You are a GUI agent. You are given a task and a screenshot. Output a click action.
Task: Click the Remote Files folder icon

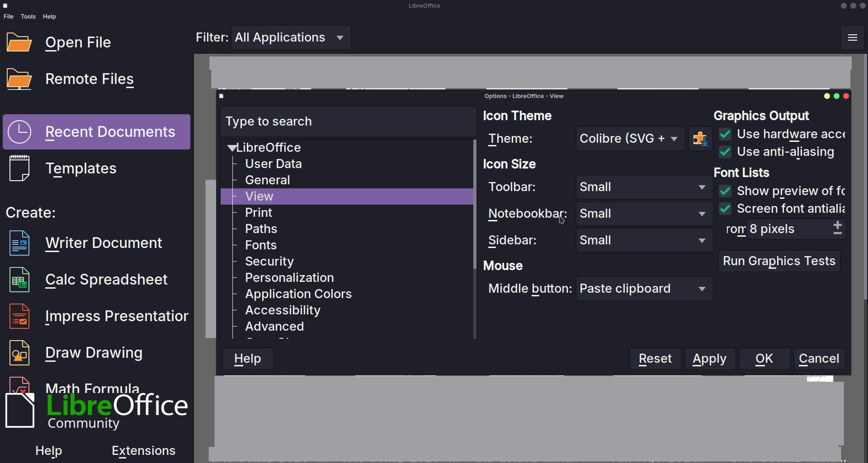tap(19, 79)
